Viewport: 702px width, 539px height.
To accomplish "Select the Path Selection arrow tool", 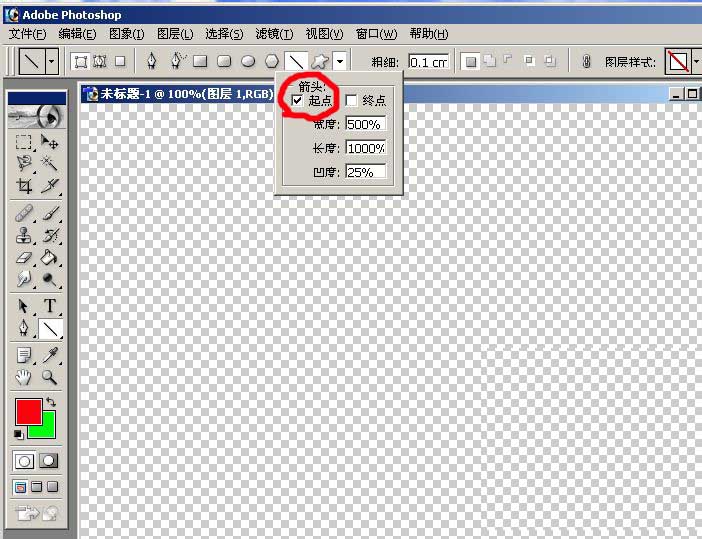I will tap(24, 306).
